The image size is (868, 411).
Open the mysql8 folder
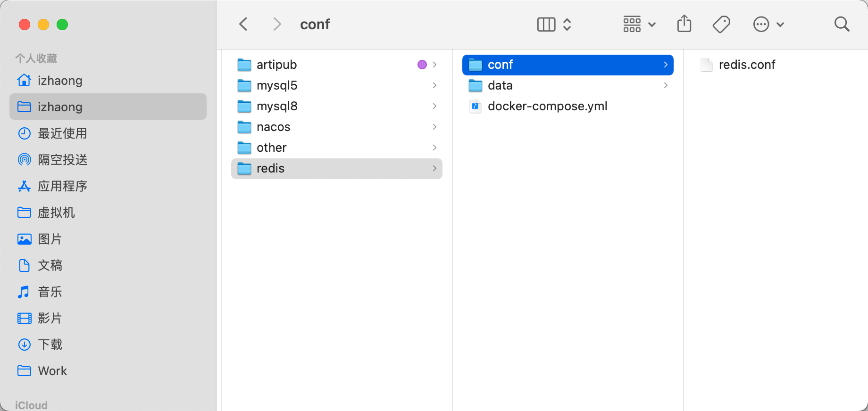click(x=277, y=106)
